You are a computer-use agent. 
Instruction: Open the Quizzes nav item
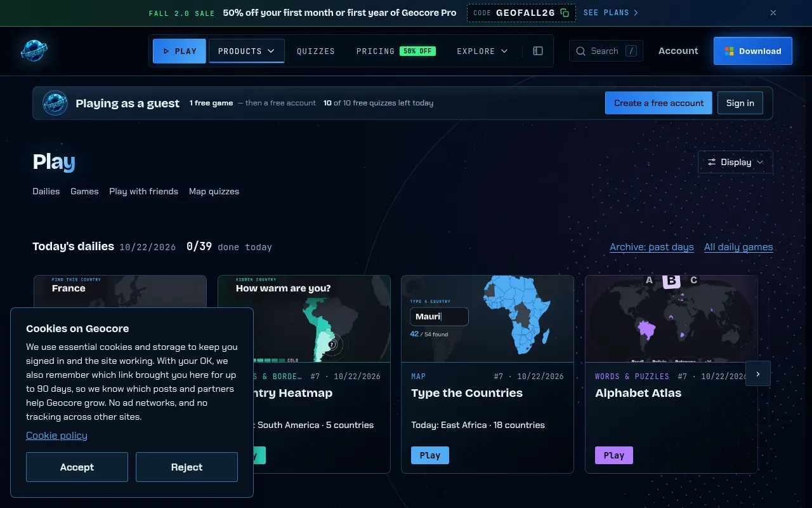pos(316,51)
